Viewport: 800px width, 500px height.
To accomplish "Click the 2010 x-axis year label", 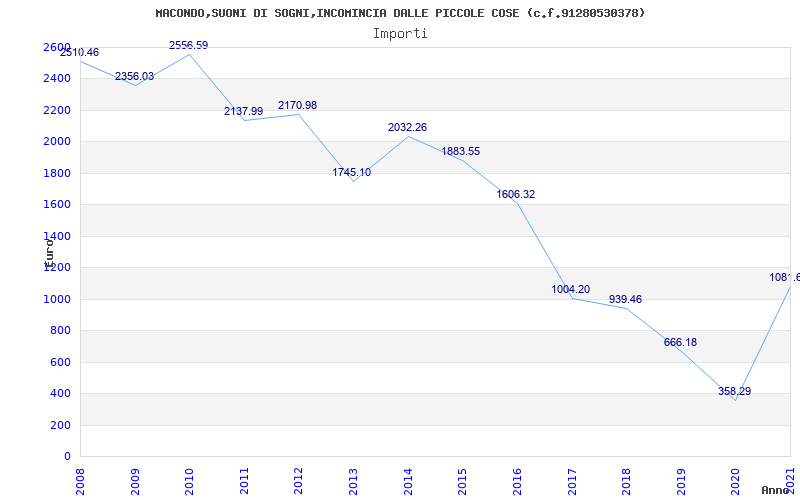I will click(x=189, y=482).
